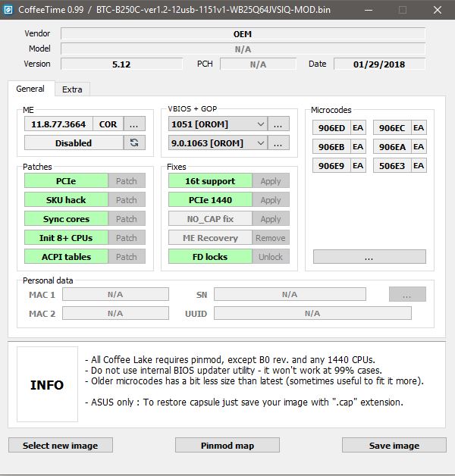Click Unlock button for FD locks
Image resolution: width=455 pixels, height=476 pixels.
(271, 257)
